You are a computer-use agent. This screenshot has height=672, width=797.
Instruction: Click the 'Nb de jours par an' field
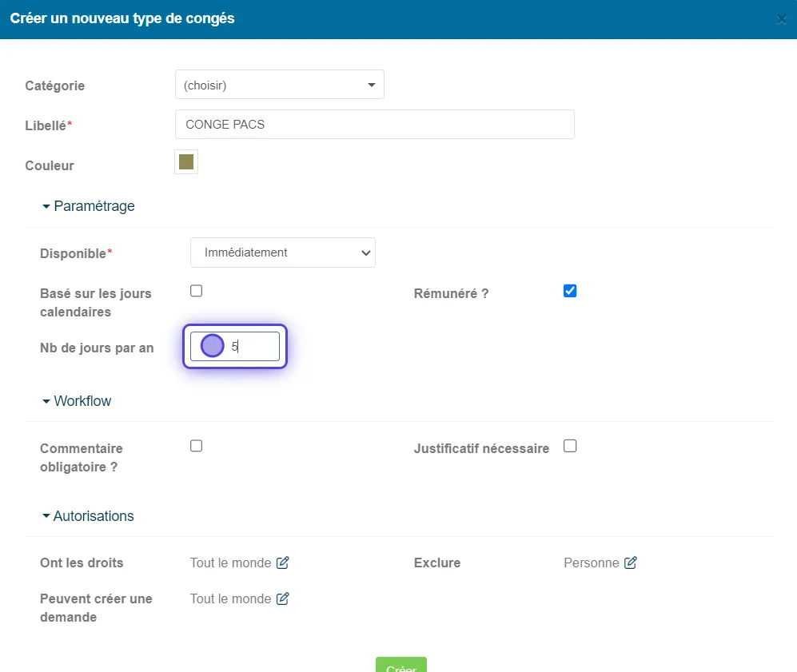click(235, 347)
